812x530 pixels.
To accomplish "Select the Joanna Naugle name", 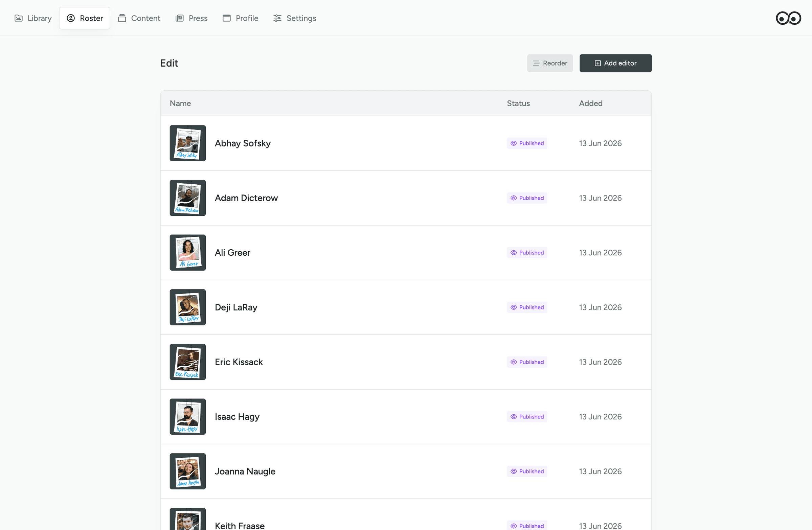I will [245, 471].
